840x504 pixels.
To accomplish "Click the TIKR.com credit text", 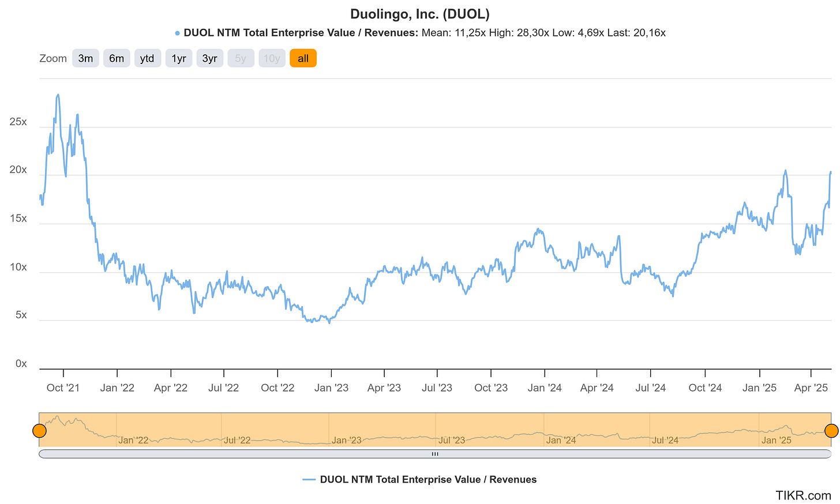I will [x=803, y=495].
